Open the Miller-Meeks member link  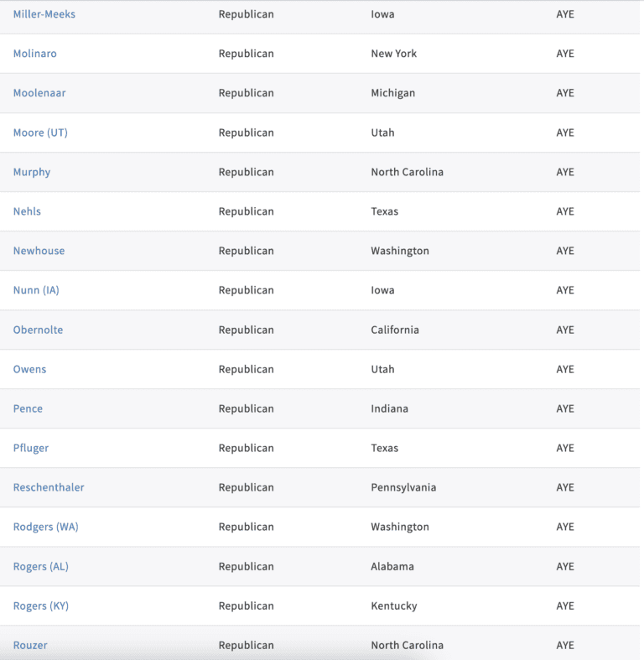pyautogui.click(x=44, y=14)
